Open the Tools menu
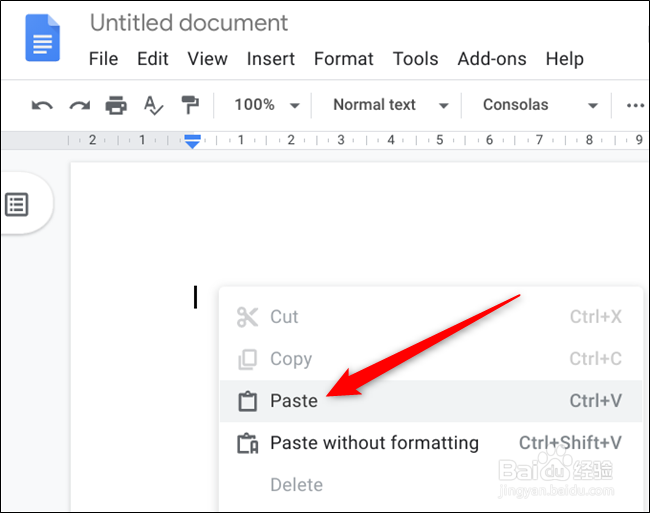 point(415,59)
